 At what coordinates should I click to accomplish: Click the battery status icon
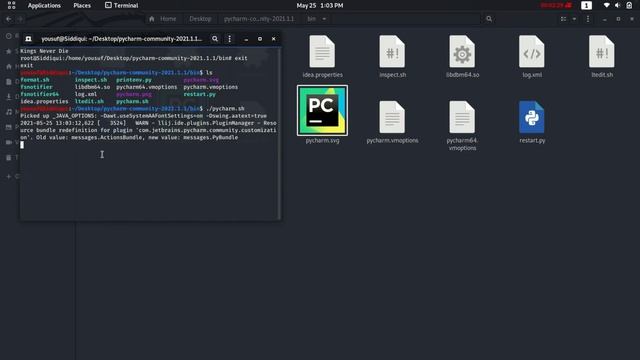[x=629, y=5]
